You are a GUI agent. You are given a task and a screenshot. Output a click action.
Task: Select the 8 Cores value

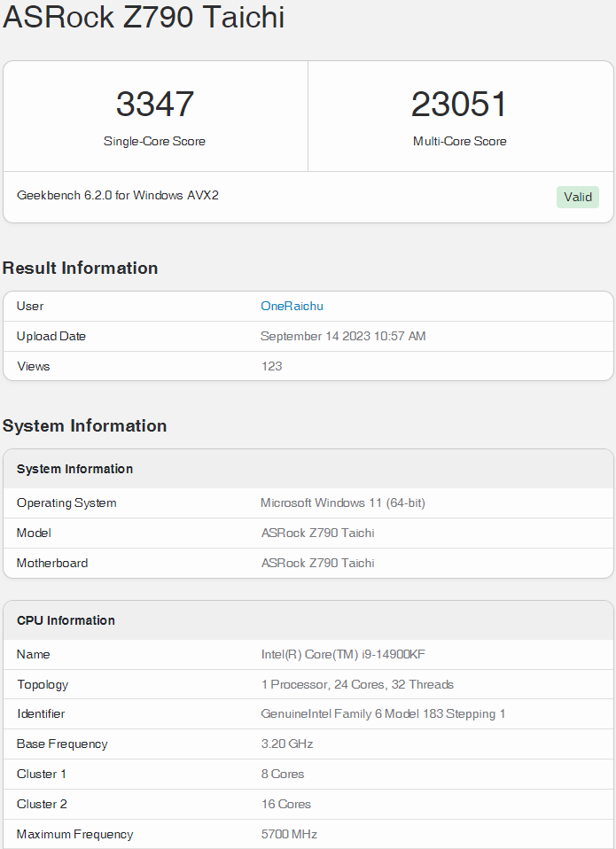(283, 774)
